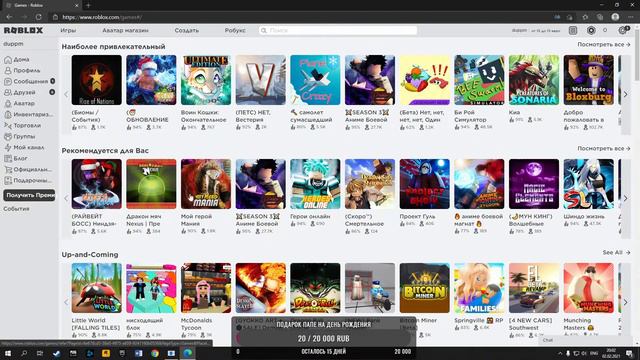Show hidden system tray icons with the chevron
640x360 pixels.
coord(560,353)
